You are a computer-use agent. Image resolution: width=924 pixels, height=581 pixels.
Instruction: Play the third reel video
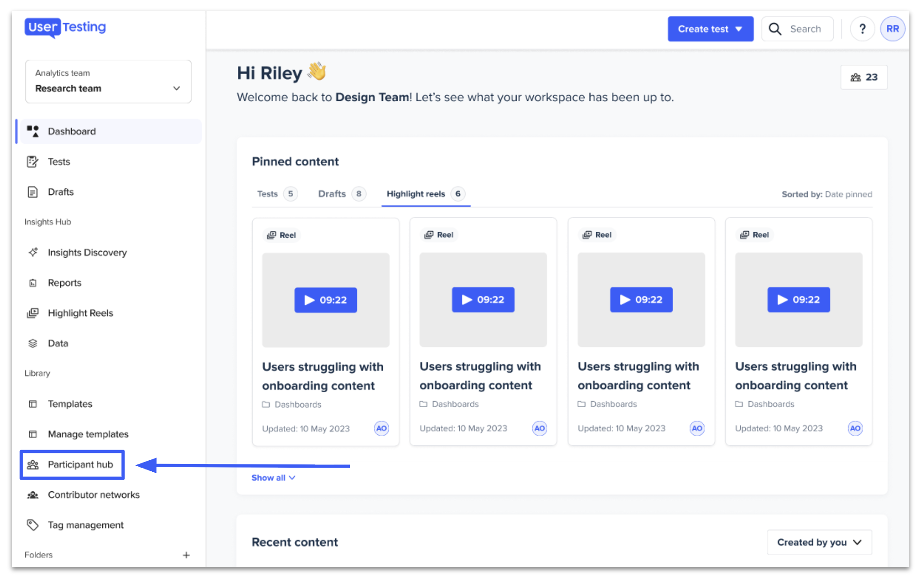point(641,300)
